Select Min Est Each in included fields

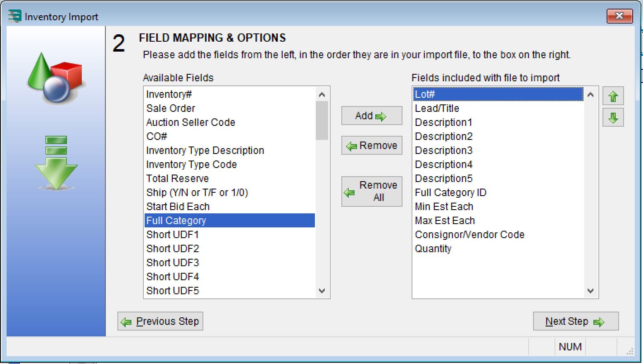pos(498,207)
